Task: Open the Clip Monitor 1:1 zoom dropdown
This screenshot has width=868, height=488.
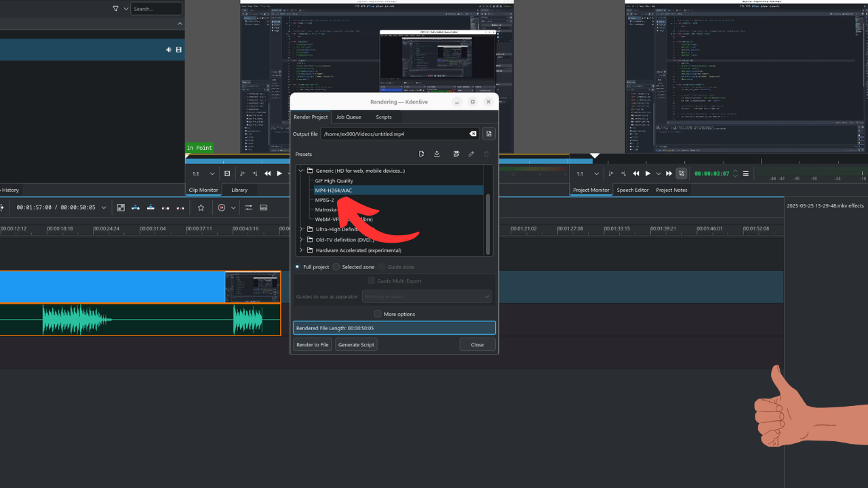Action: (202, 174)
